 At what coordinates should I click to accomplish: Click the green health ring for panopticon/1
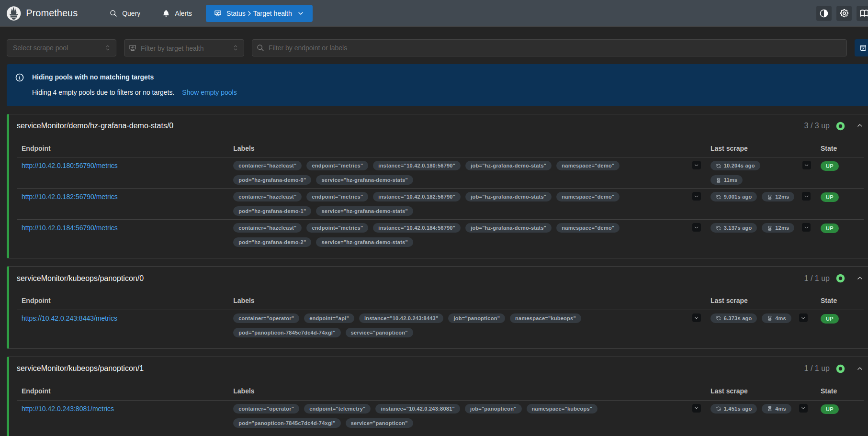(840, 369)
